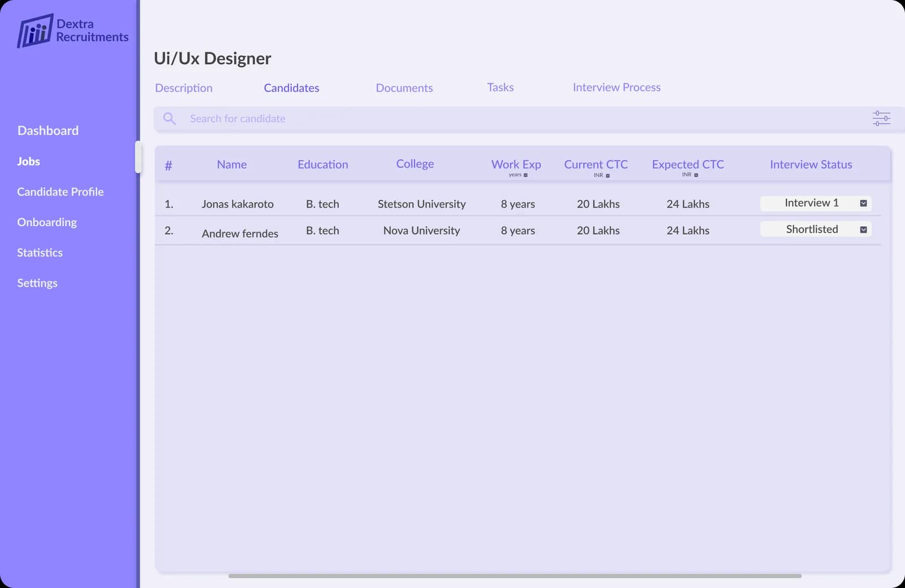Click the search magnifier icon
This screenshot has width=905, height=588.
(x=169, y=119)
